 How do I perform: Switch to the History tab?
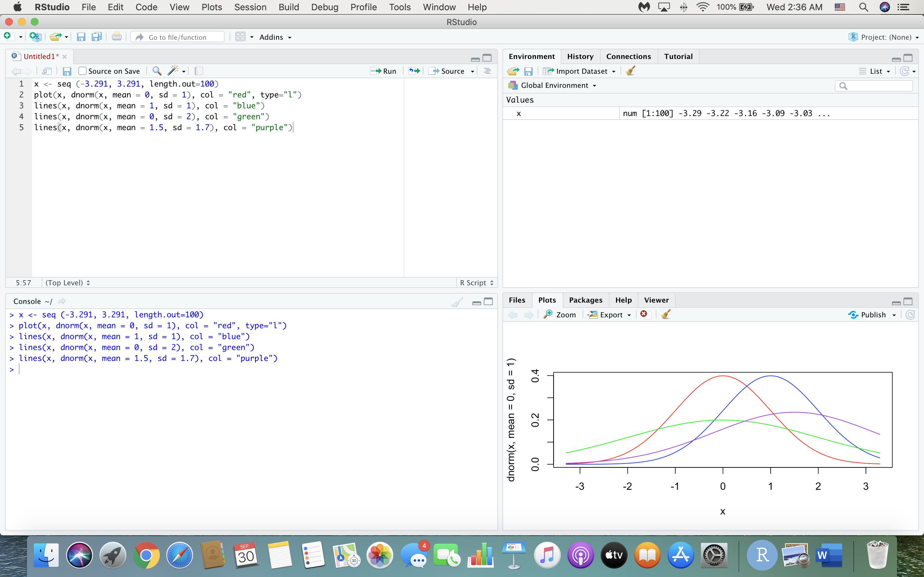tap(580, 56)
